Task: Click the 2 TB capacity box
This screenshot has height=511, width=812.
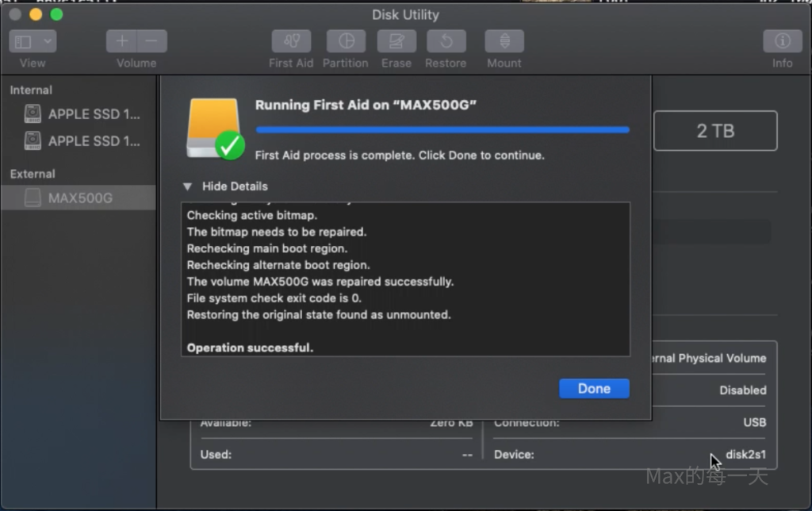Action: coord(714,131)
